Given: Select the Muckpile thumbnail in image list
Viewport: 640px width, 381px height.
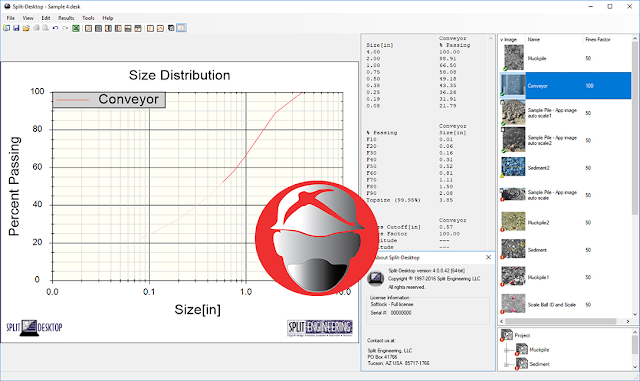Looking at the screenshot, I should tap(513, 57).
